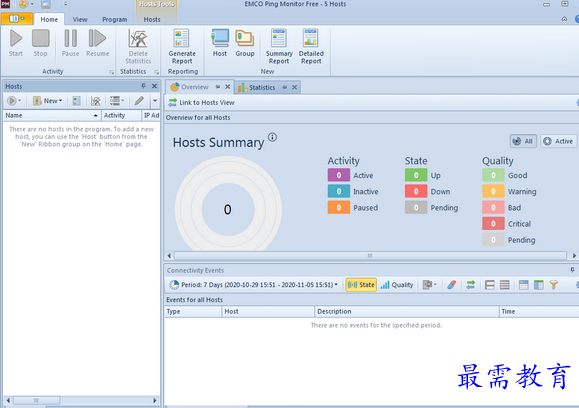The width and height of the screenshot is (579, 408).
Task: Click the Hosts panel horizontal scrollbar
Action: pyautogui.click(x=36, y=400)
